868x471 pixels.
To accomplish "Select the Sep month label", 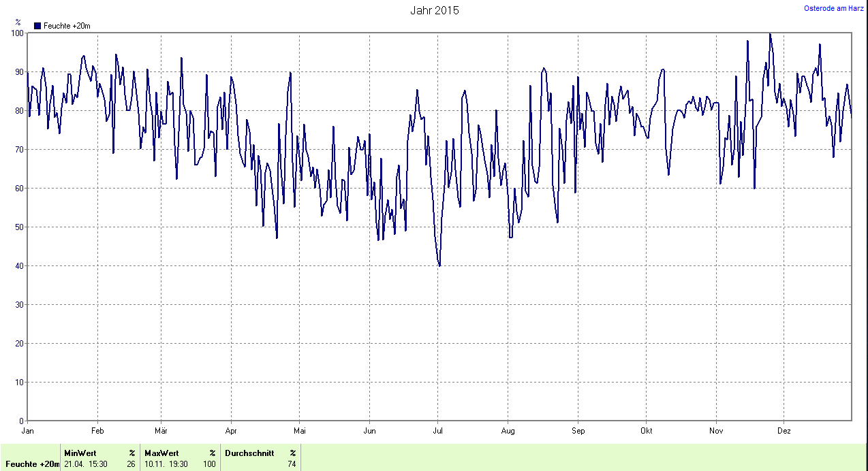I will pos(578,430).
